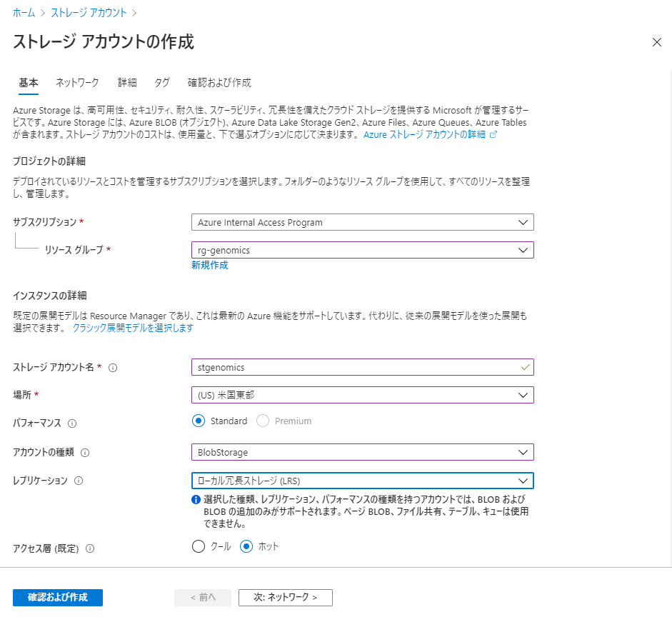Click the 次: ネットワーク > button

pyautogui.click(x=286, y=597)
